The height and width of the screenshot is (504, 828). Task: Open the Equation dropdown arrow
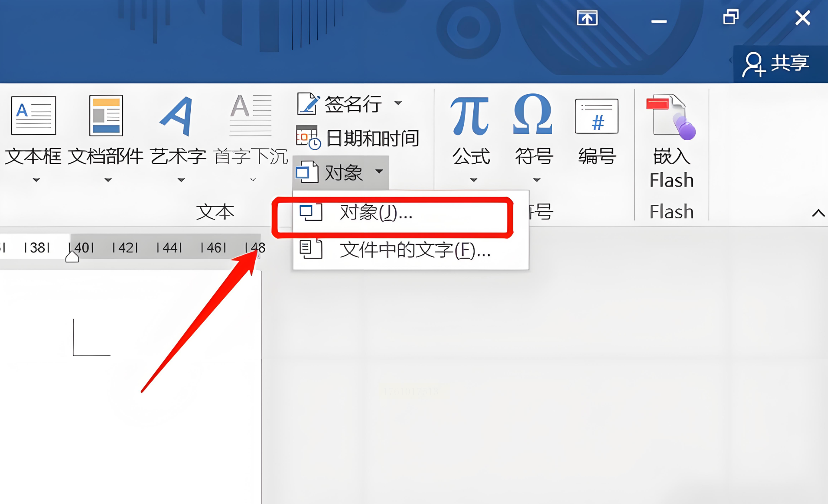474,180
